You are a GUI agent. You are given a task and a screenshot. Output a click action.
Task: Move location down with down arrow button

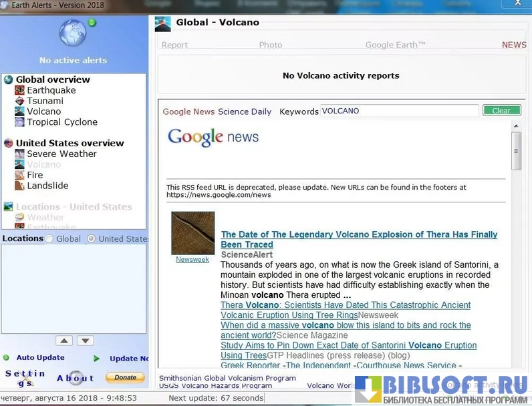coord(86,341)
